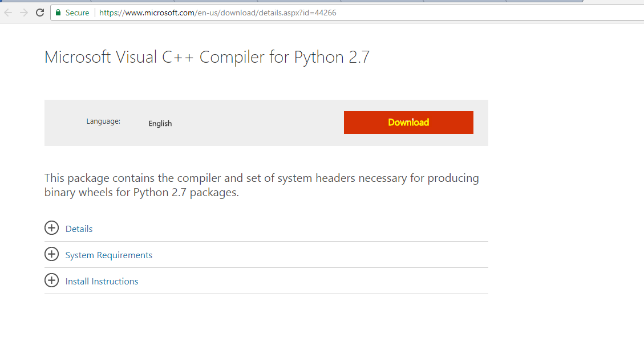Screen dimensions: 644x338
Task: Reload the page with the refresh icon
Action: 40,13
